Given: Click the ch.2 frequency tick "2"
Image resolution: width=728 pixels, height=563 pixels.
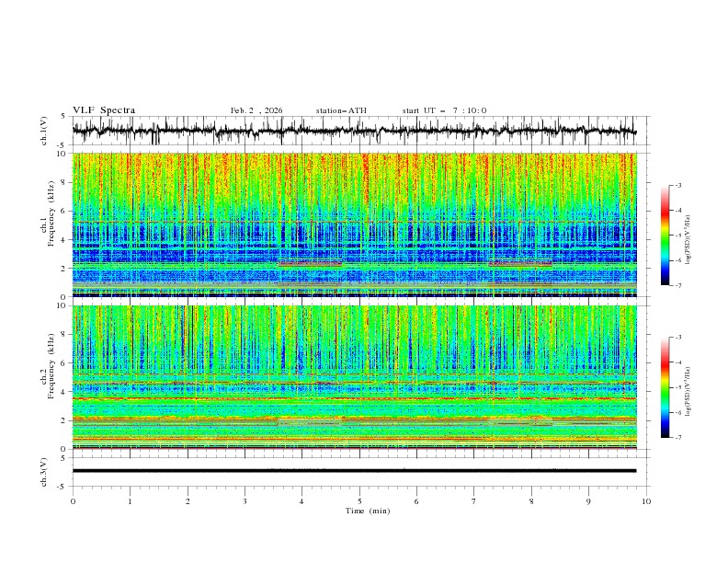Looking at the screenshot, I should click(64, 420).
